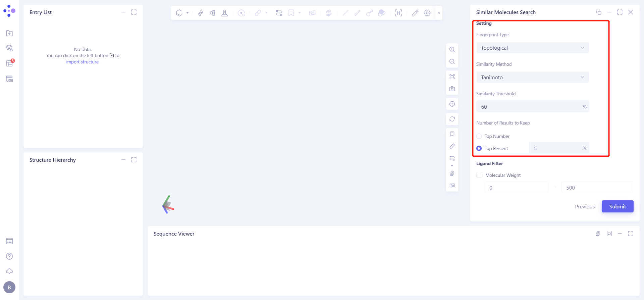
Task: Click the Submit button
Action: 618,206
